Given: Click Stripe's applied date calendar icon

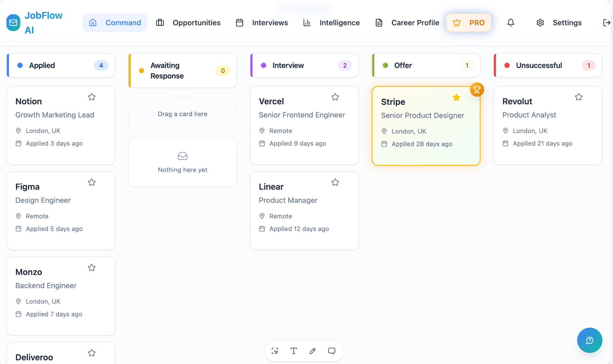Looking at the screenshot, I should click(384, 144).
